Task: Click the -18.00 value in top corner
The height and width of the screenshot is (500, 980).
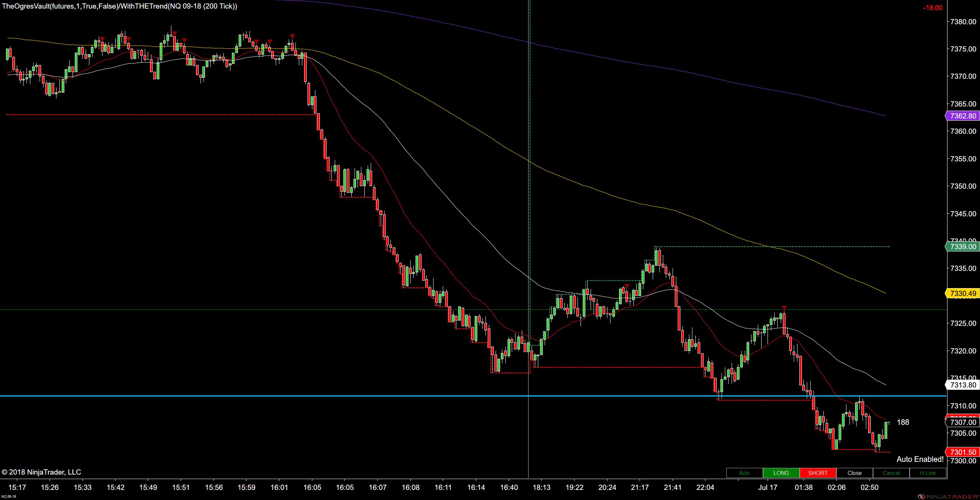Action: click(x=932, y=8)
